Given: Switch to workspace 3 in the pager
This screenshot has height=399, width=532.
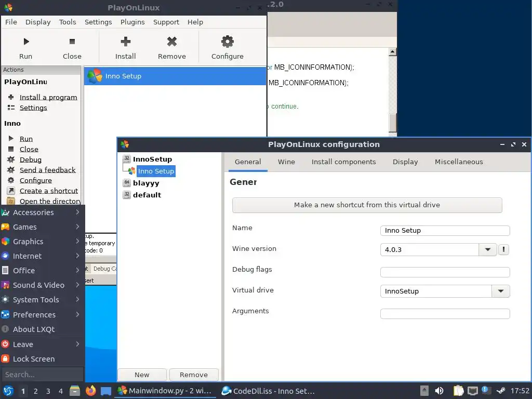Looking at the screenshot, I should tap(48, 391).
